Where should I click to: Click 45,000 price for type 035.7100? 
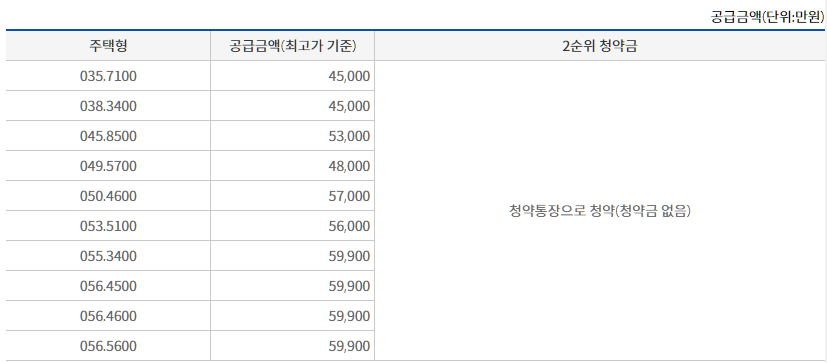point(292,76)
